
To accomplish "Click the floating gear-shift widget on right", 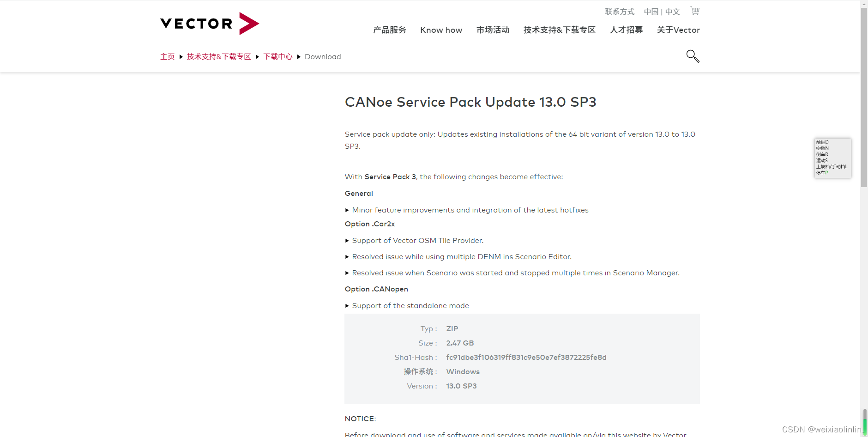I will 832,158.
